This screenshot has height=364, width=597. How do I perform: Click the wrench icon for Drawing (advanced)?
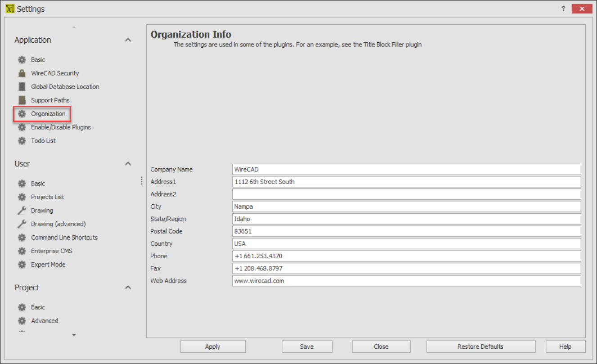[22, 224]
